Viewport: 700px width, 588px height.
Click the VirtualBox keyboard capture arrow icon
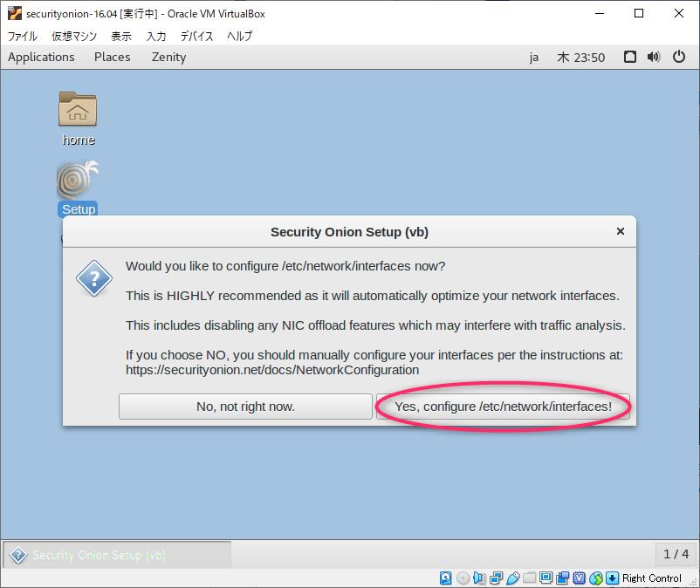pyautogui.click(x=613, y=578)
